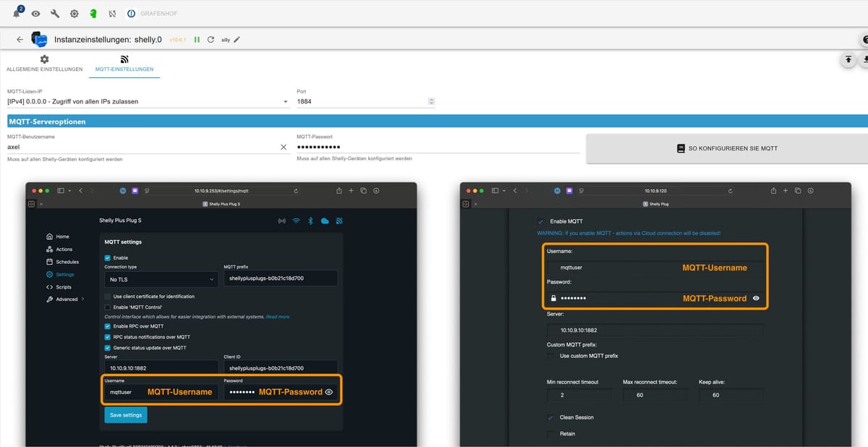Click share icon in Shelly Plus Plug S browser
Viewport: 868px width, 447px height.
(x=339, y=190)
